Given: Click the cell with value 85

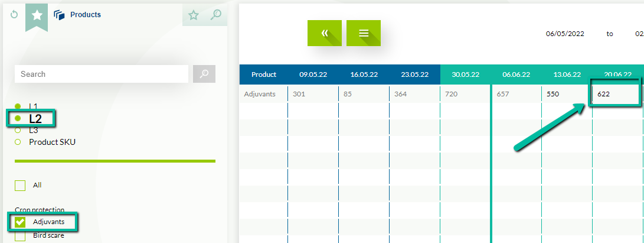Looking at the screenshot, I should coord(364,94).
